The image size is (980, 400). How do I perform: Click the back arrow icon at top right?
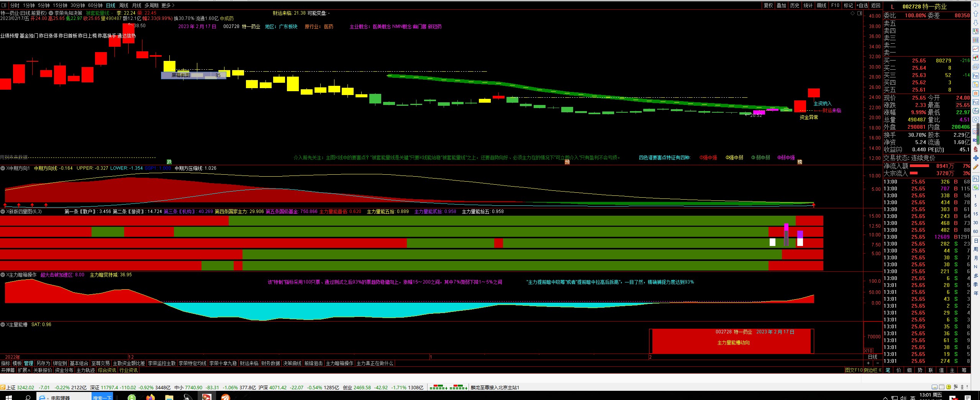(975, 5)
